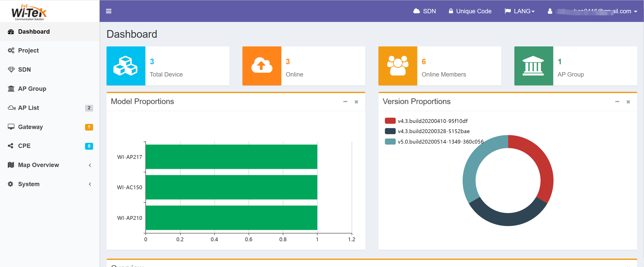
Task: Collapse the Version Proportions panel
Action: pyautogui.click(x=617, y=102)
